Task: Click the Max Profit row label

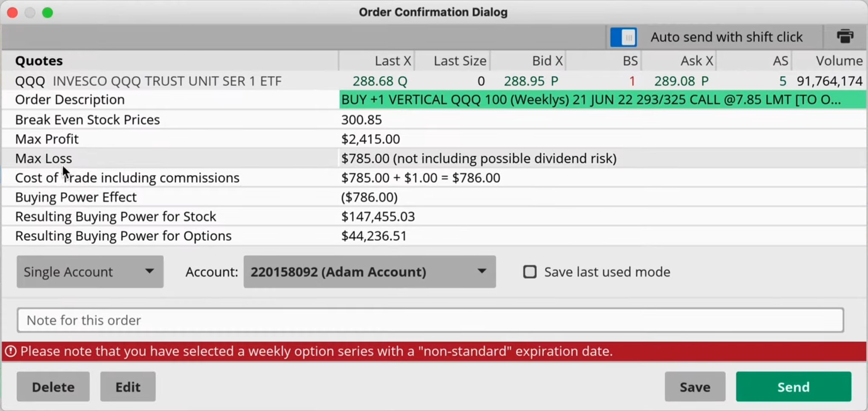Action: click(x=47, y=139)
